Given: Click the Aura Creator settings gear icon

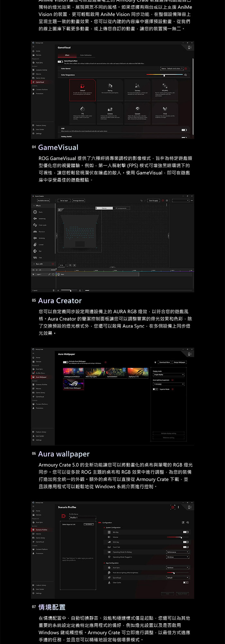Looking at the screenshot, I should click(167, 201).
